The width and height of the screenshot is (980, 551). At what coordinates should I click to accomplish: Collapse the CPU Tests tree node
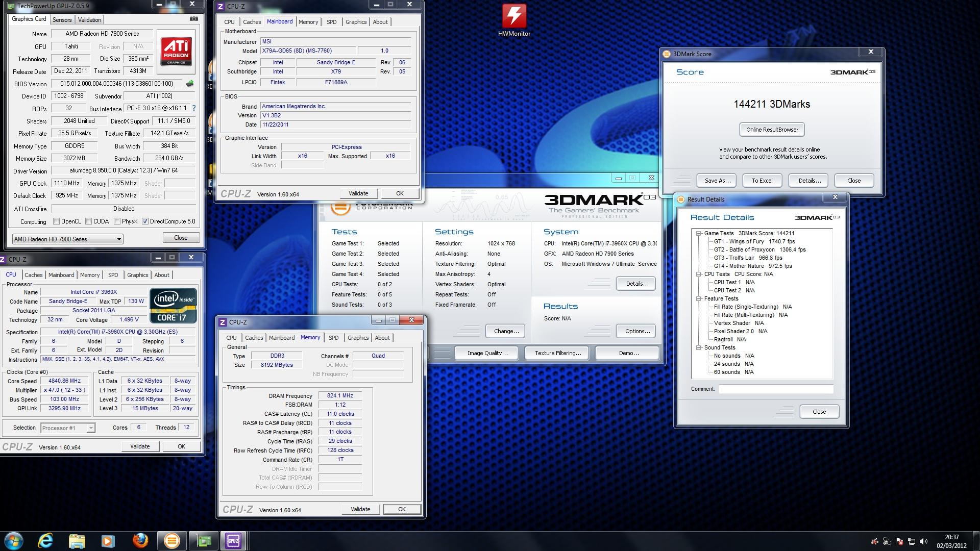click(698, 274)
